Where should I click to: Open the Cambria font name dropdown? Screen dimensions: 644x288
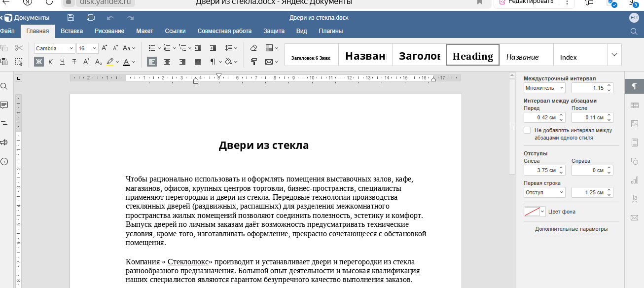72,48
